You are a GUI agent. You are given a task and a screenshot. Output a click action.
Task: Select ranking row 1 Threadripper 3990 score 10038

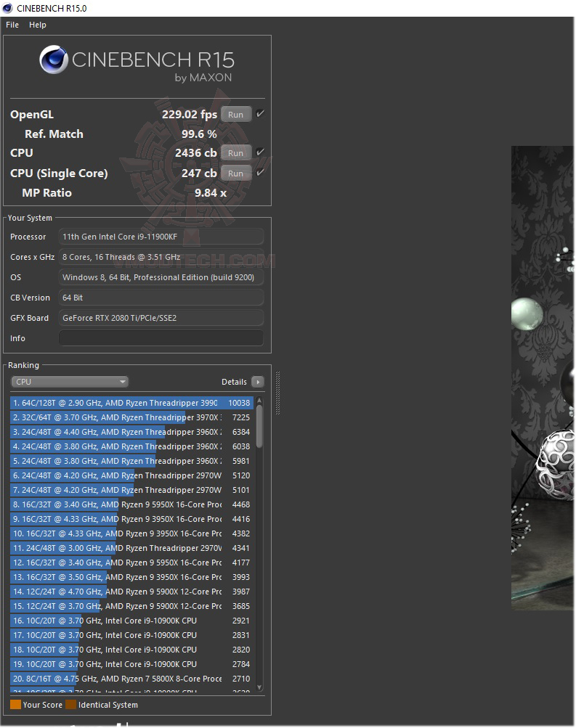(x=132, y=403)
